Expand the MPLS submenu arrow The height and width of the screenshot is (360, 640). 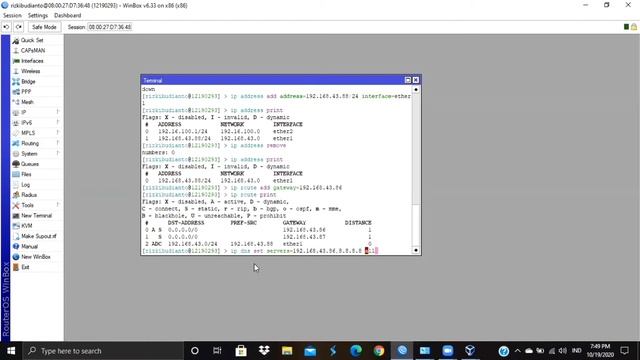[58, 132]
